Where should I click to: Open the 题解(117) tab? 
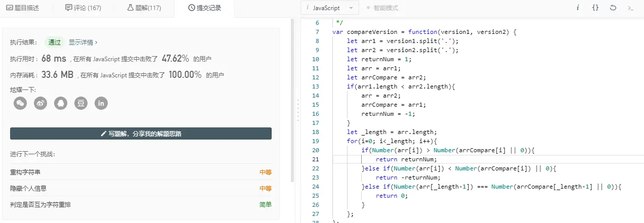coord(144,8)
